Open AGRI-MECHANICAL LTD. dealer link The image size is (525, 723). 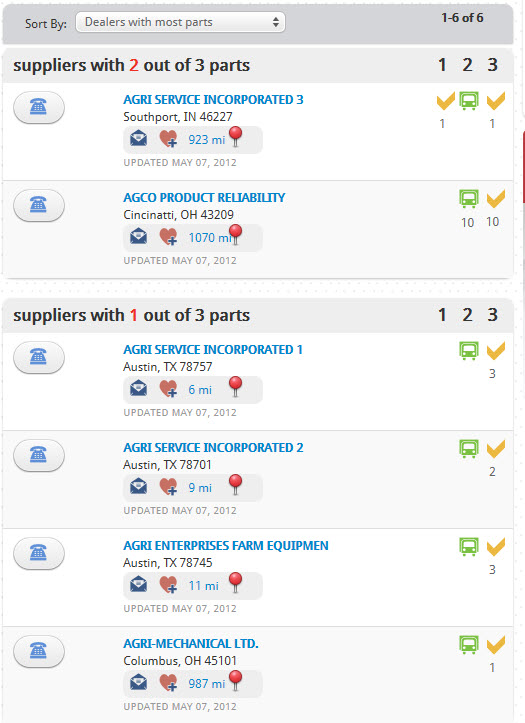(x=191, y=644)
